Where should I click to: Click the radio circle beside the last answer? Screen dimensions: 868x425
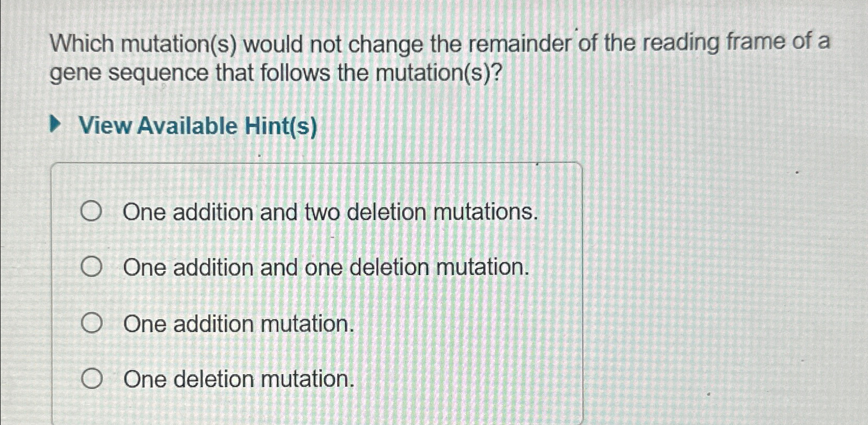tap(92, 378)
